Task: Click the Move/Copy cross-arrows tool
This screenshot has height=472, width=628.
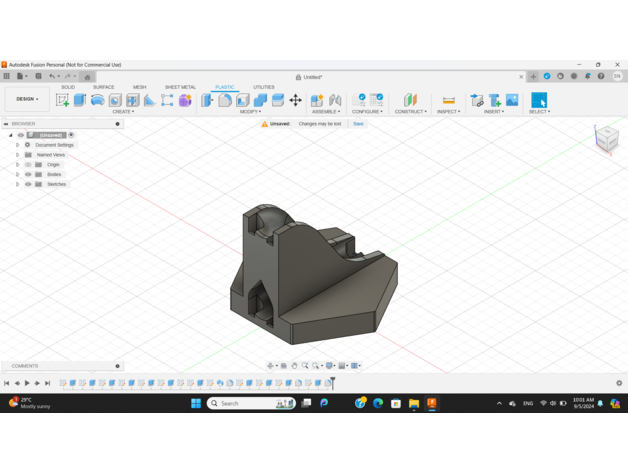Action: [x=295, y=100]
